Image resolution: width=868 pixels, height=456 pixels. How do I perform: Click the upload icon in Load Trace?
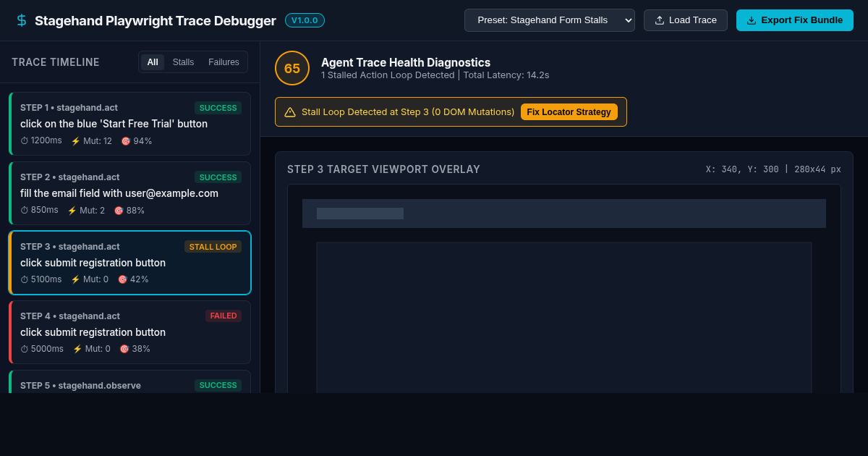660,20
